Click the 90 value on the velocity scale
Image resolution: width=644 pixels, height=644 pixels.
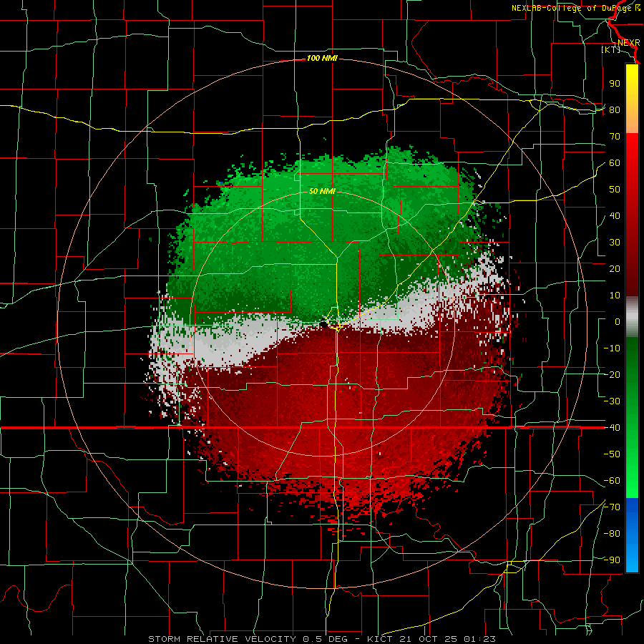click(x=615, y=84)
